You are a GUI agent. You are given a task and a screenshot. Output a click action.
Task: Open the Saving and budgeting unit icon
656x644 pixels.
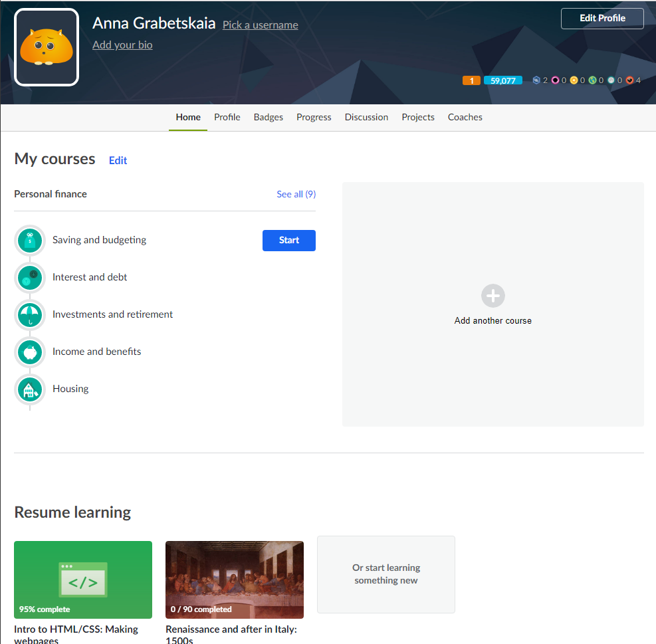click(30, 240)
